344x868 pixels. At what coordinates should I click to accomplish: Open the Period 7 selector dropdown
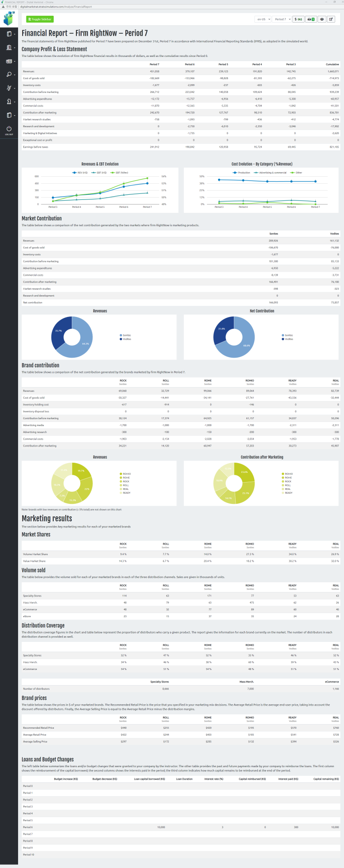[282, 19]
